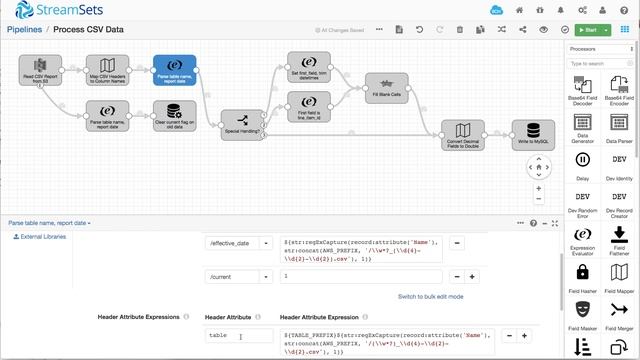Preview the pipeline with eye icon
640x360 pixels.
click(x=543, y=29)
